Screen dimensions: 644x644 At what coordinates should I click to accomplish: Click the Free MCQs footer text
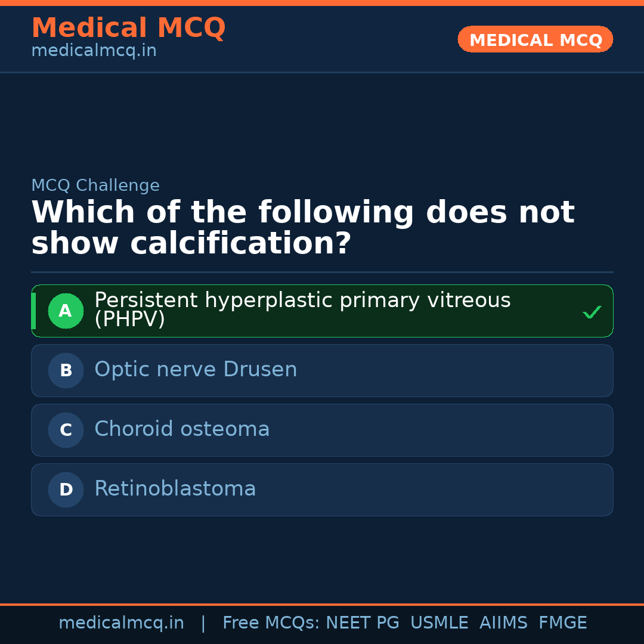tap(271, 623)
